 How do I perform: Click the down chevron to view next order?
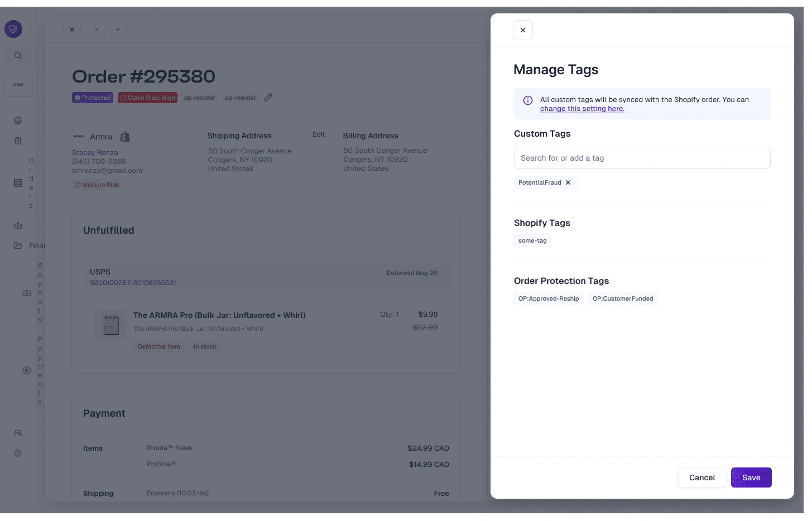[x=117, y=29]
